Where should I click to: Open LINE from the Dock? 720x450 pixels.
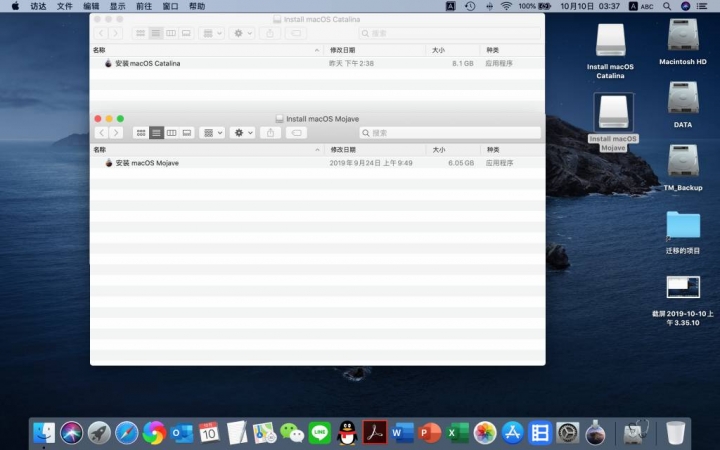(x=320, y=433)
